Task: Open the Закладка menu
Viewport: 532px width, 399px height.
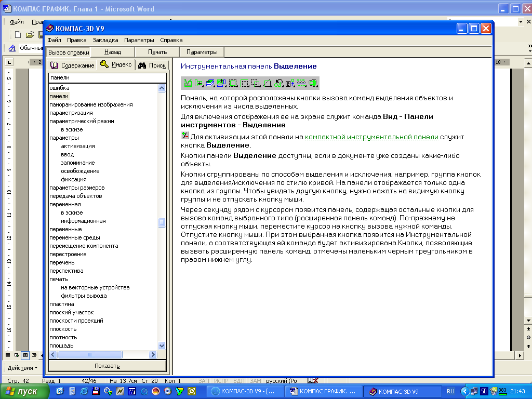Action: coord(105,40)
